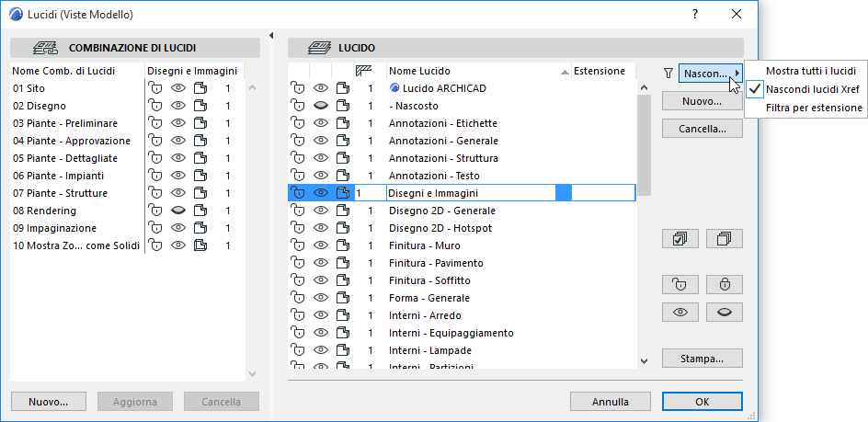Viewport: 868px width, 422px height.
Task: Toggle visibility eye of - Nascosto layer
Action: (321, 106)
